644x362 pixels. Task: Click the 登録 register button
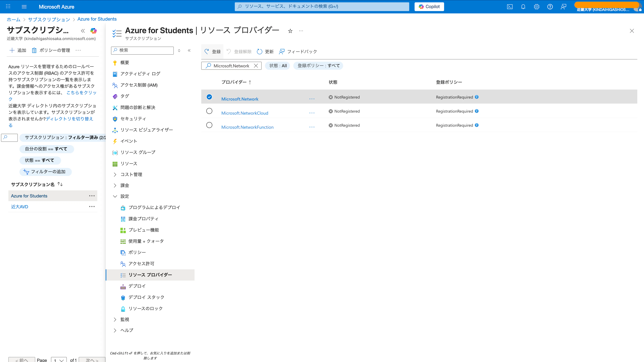[212, 52]
